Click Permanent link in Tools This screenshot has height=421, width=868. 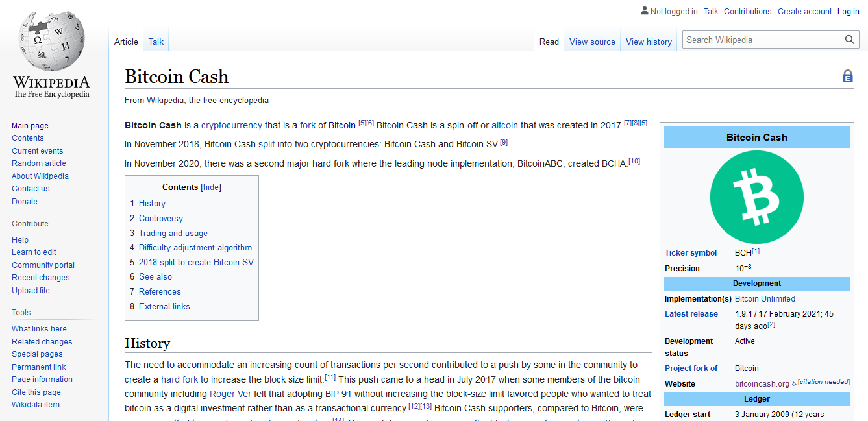point(39,367)
